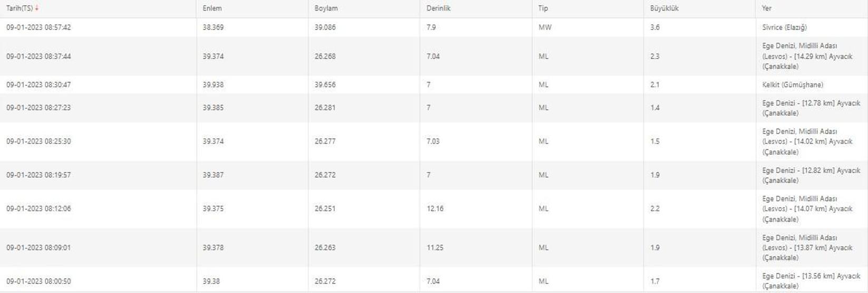Sort by the Tarih(TS) column header
The width and height of the screenshot is (868, 293).
(x=20, y=8)
